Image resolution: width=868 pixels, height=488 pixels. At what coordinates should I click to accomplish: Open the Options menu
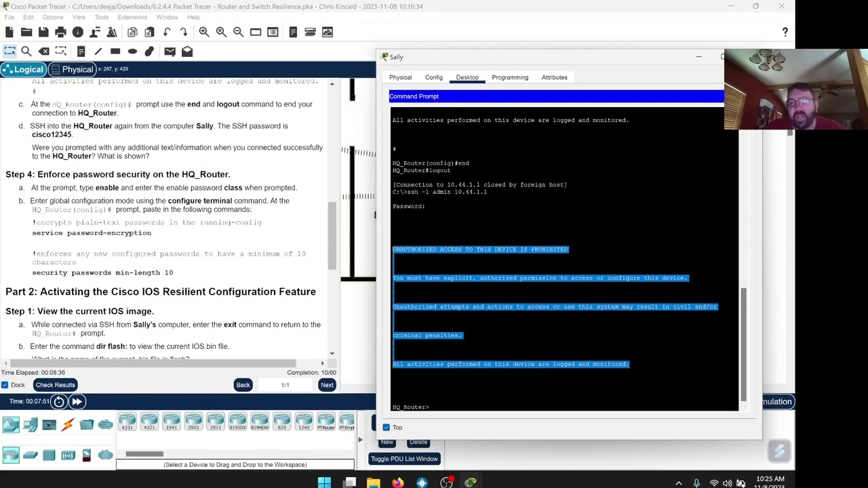tap(53, 17)
